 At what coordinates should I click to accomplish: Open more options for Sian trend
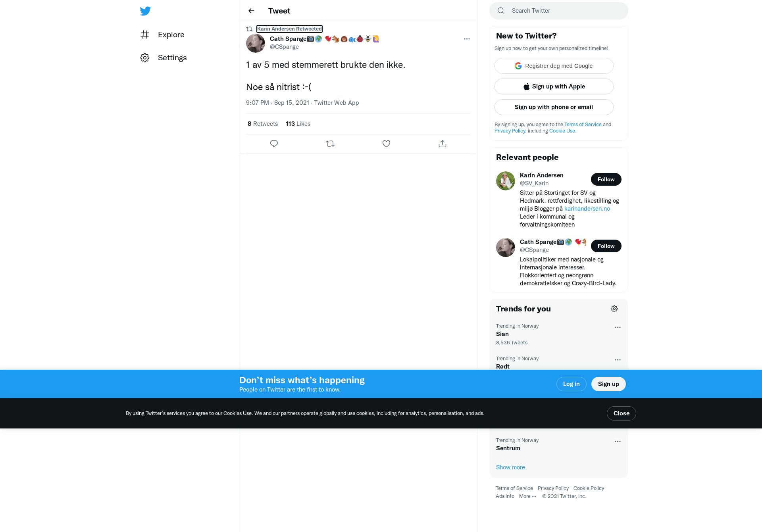(618, 327)
